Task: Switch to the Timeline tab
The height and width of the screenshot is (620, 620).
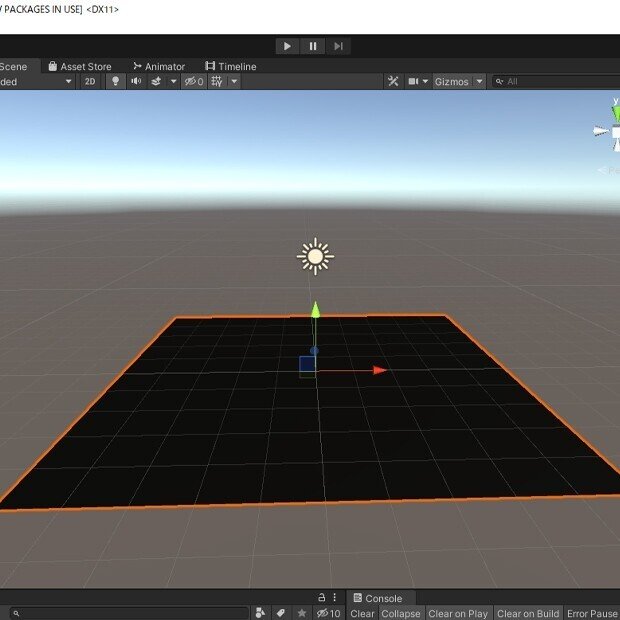Action: click(231, 66)
